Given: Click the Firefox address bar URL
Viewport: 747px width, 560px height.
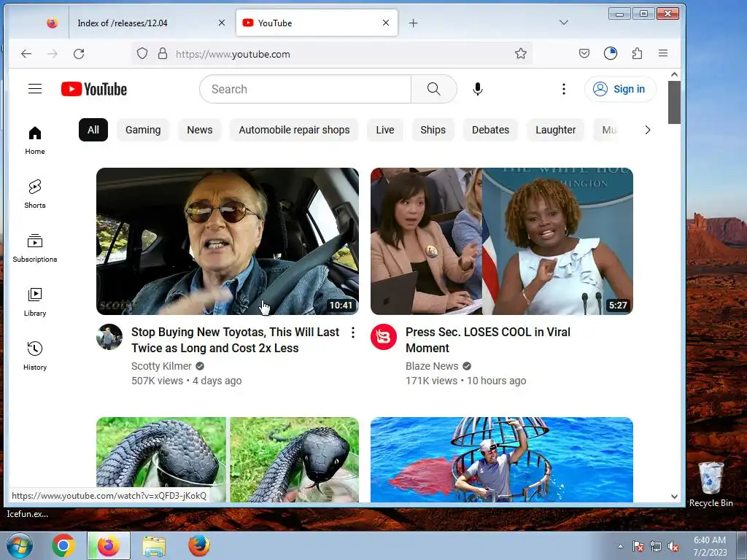Looking at the screenshot, I should click(x=233, y=54).
